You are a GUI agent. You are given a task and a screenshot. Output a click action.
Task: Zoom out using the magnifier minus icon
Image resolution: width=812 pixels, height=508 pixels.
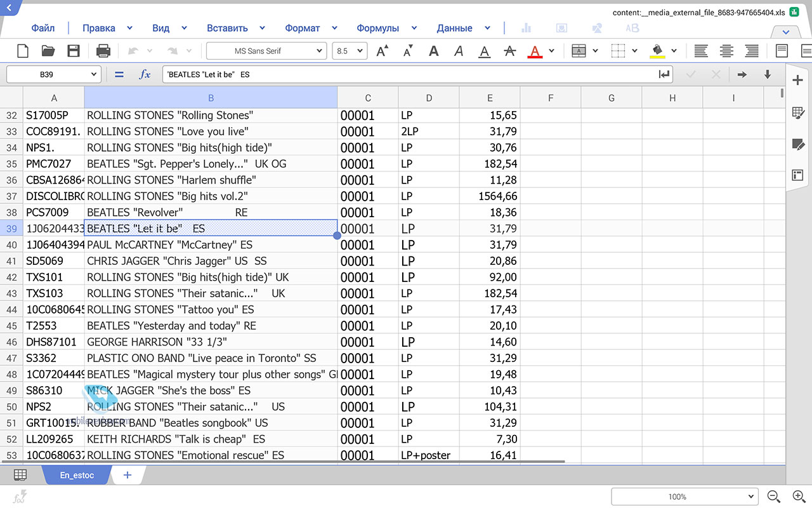click(773, 497)
